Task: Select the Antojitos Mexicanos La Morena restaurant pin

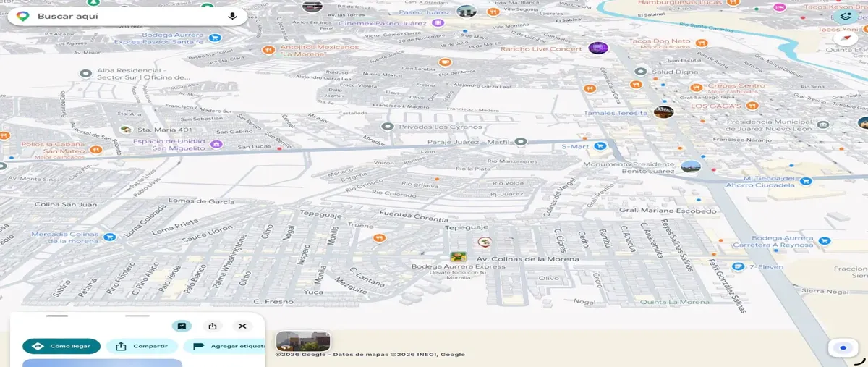Action: [268, 50]
